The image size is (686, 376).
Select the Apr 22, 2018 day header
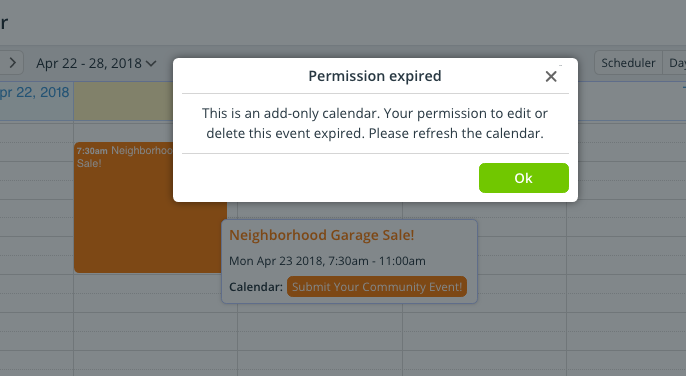coord(35,92)
